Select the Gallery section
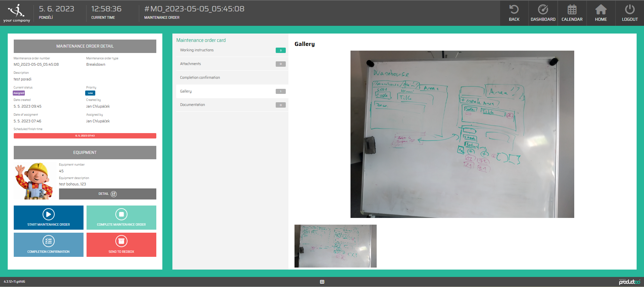 232,91
